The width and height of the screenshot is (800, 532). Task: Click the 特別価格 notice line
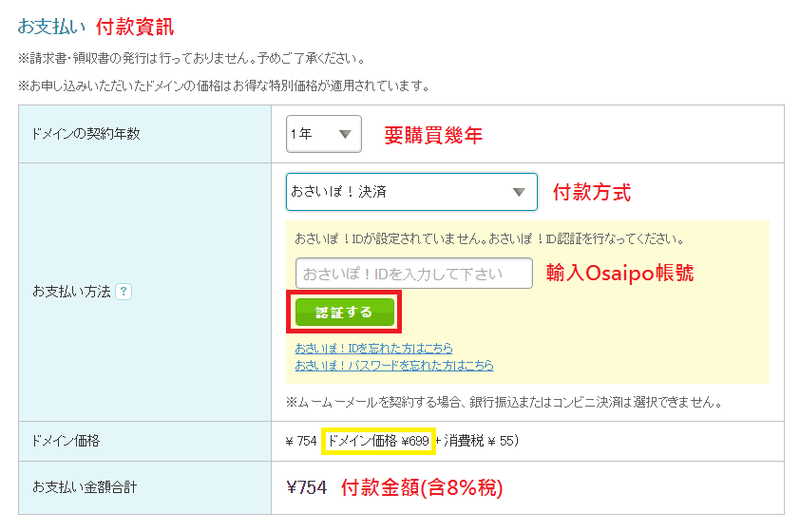point(224,85)
